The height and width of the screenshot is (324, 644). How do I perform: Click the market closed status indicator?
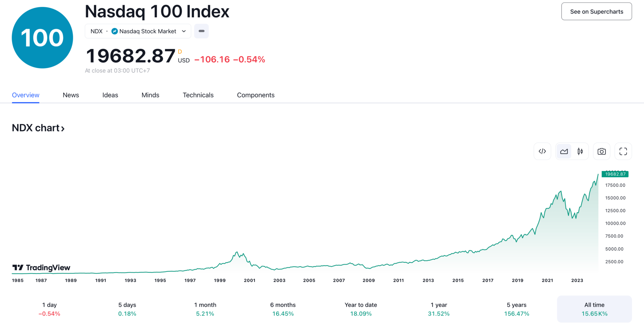click(202, 31)
